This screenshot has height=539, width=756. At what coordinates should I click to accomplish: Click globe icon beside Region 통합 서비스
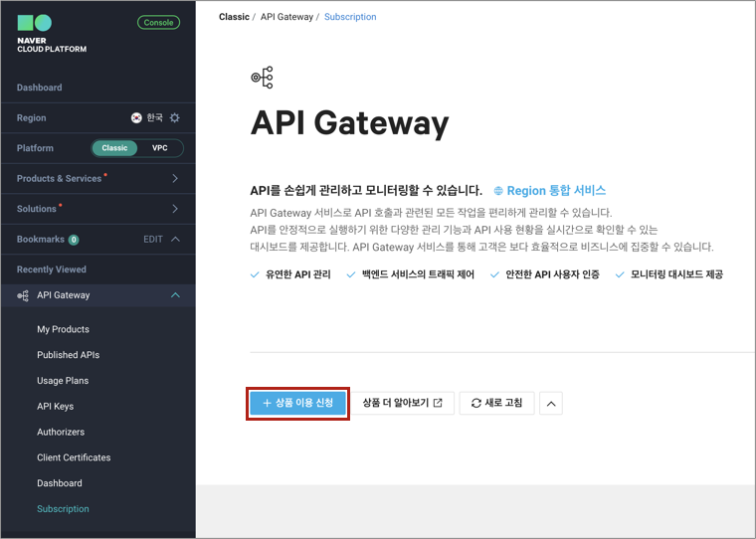coord(498,191)
